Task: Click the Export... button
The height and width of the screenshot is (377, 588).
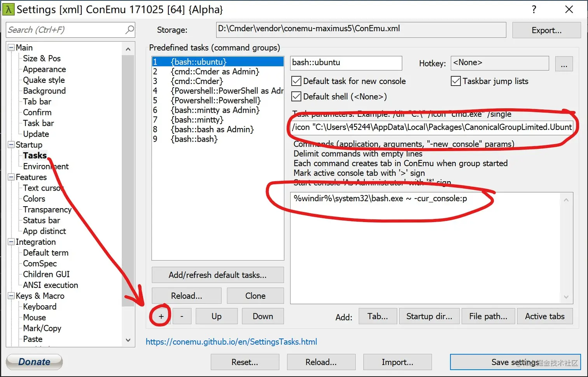Action: click(x=546, y=30)
